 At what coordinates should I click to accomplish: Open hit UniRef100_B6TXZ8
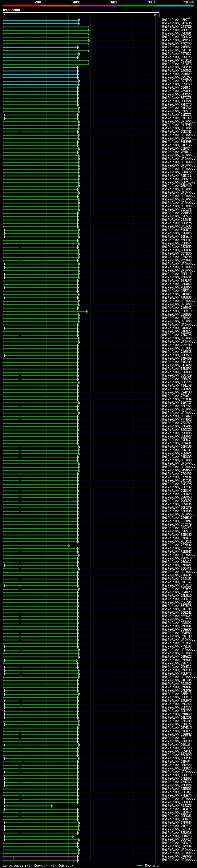coord(177,98)
